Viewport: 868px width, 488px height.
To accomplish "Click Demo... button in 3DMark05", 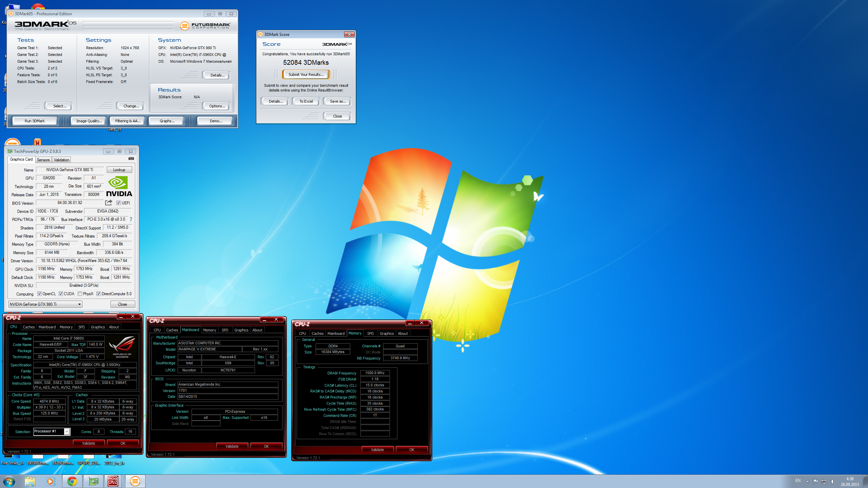I will tap(216, 121).
